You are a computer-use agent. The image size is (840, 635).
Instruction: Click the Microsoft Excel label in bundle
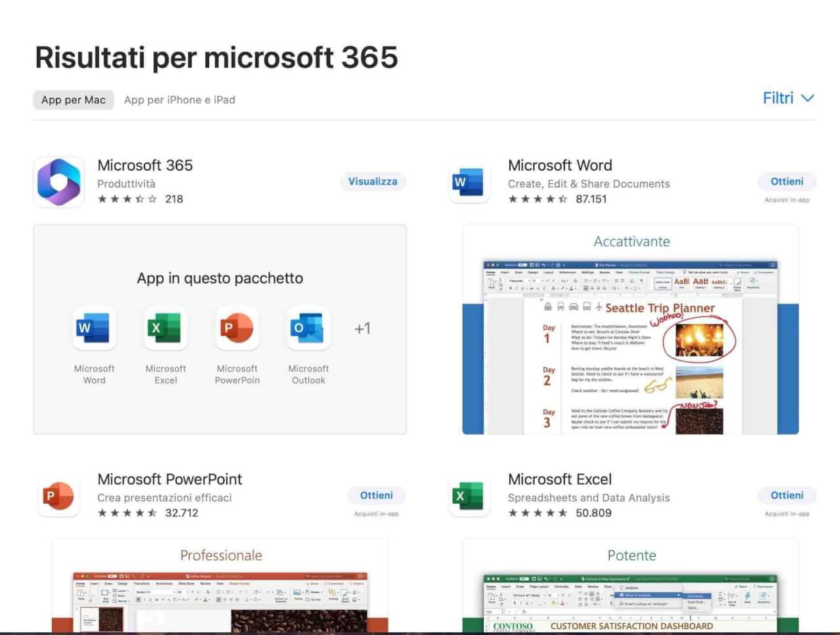tap(166, 374)
